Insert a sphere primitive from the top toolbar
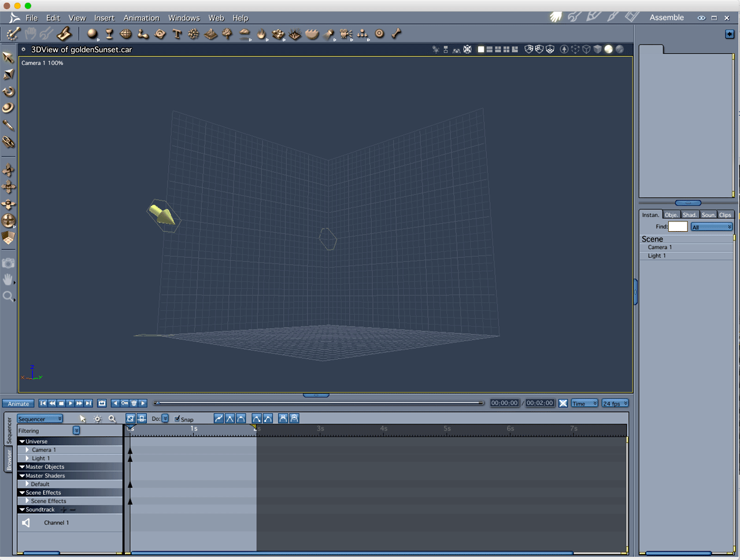740x560 pixels. point(92,34)
